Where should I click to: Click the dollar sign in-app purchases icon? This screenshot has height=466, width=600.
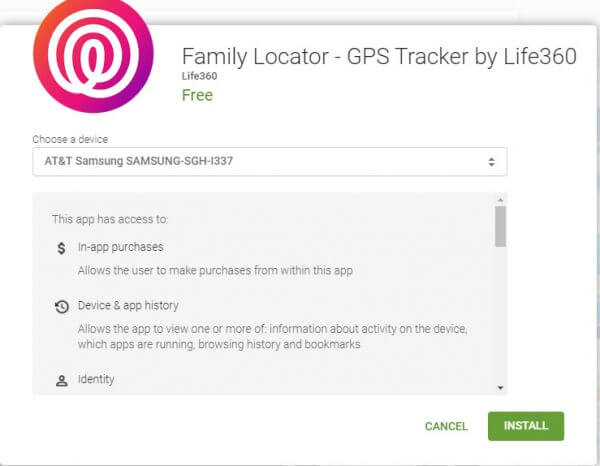pyautogui.click(x=61, y=248)
